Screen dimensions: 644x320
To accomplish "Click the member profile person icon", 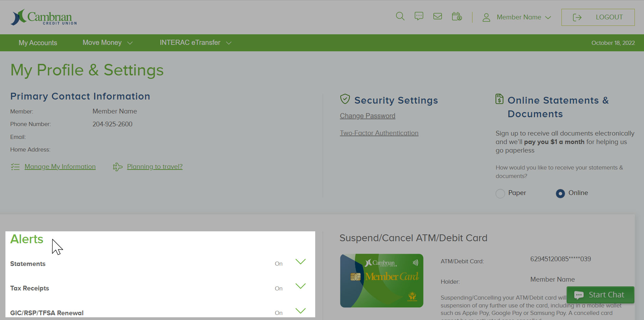I will pyautogui.click(x=486, y=17).
